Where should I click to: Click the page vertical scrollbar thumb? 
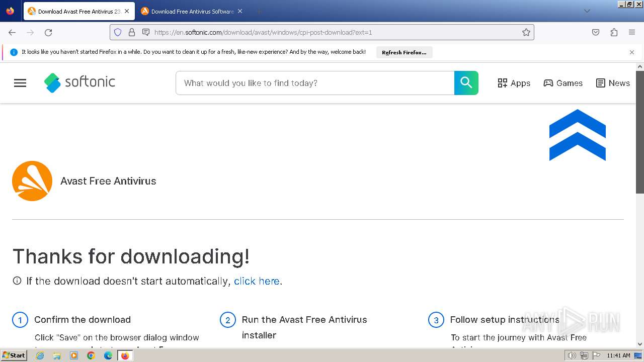(x=640, y=132)
